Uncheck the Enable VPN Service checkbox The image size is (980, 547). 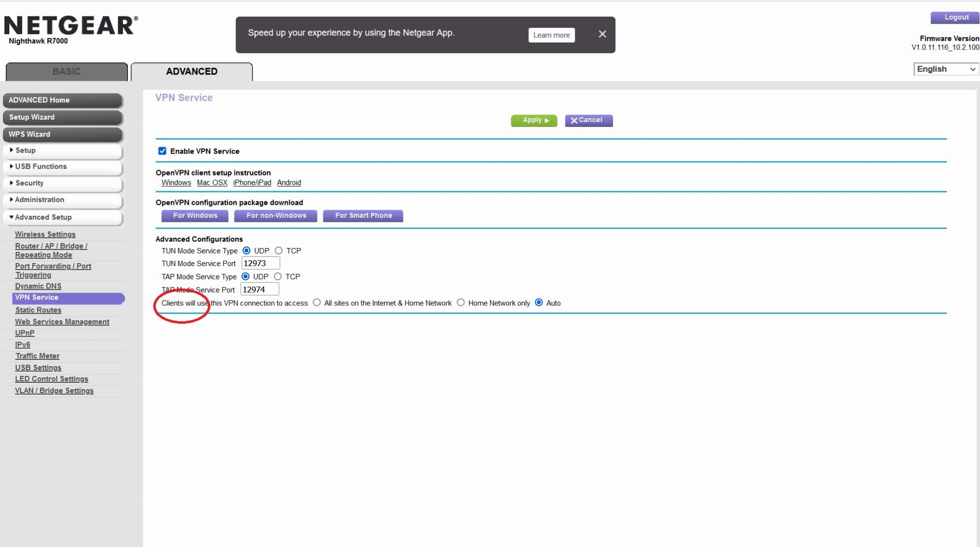point(162,151)
